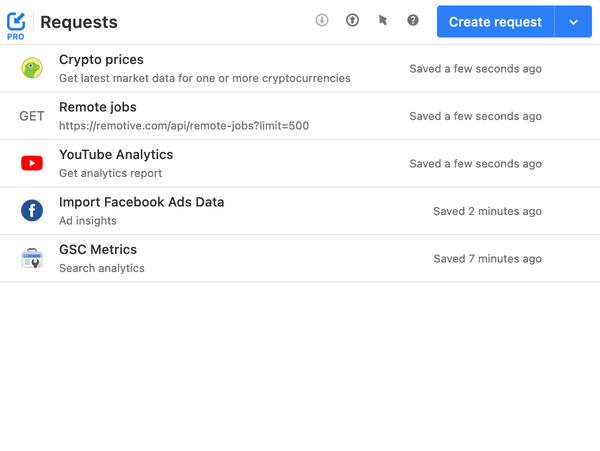Viewport: 600px width, 451px height.
Task: Open the Crypto prices request
Action: pyautogui.click(x=101, y=60)
